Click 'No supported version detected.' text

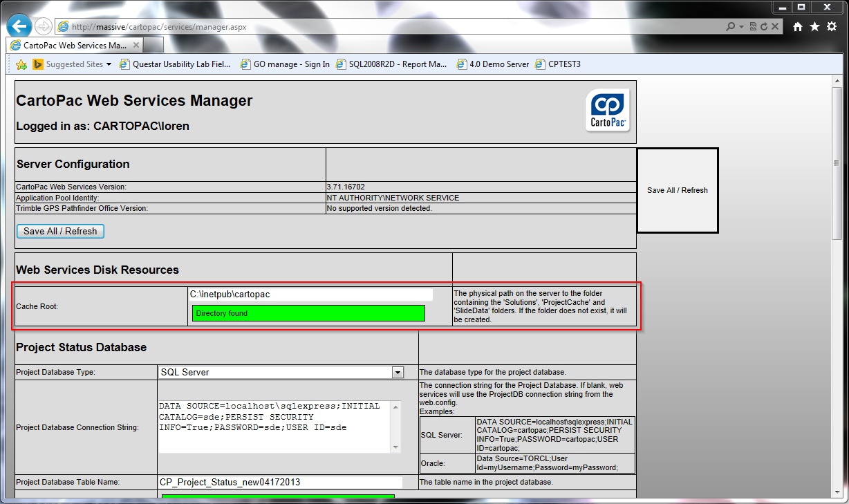click(380, 208)
